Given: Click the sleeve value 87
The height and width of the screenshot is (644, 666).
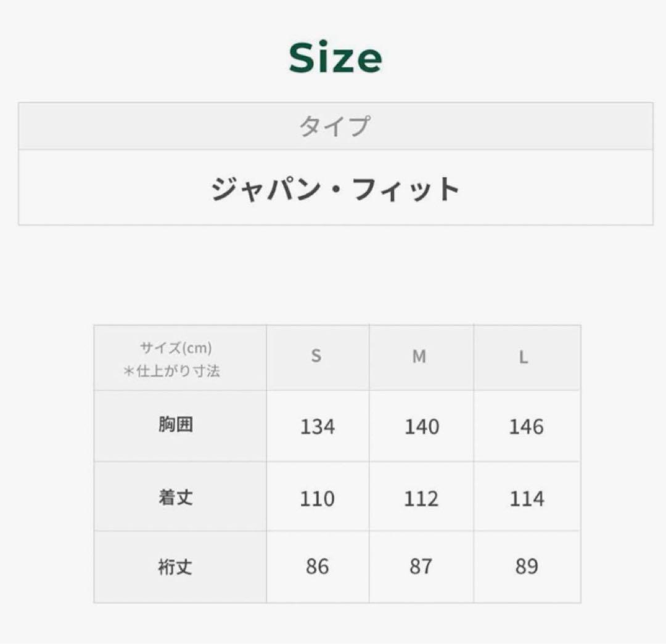Looking at the screenshot, I should (x=421, y=566).
